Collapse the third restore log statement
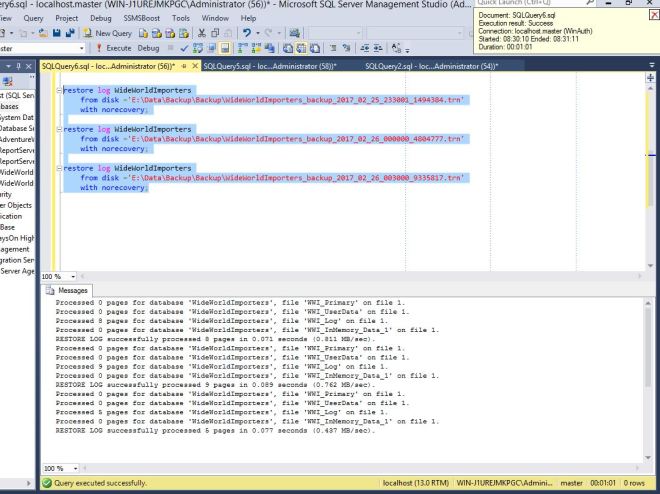 pyautogui.click(x=58, y=169)
